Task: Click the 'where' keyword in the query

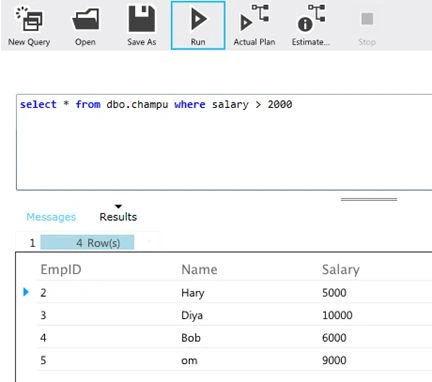Action: (190, 104)
